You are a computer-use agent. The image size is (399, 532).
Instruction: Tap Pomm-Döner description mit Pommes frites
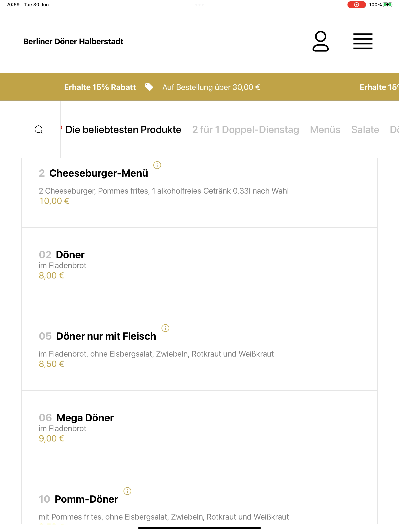[x=164, y=517]
